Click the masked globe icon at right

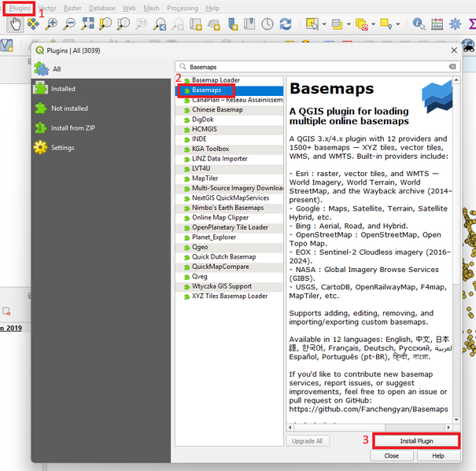click(x=469, y=46)
